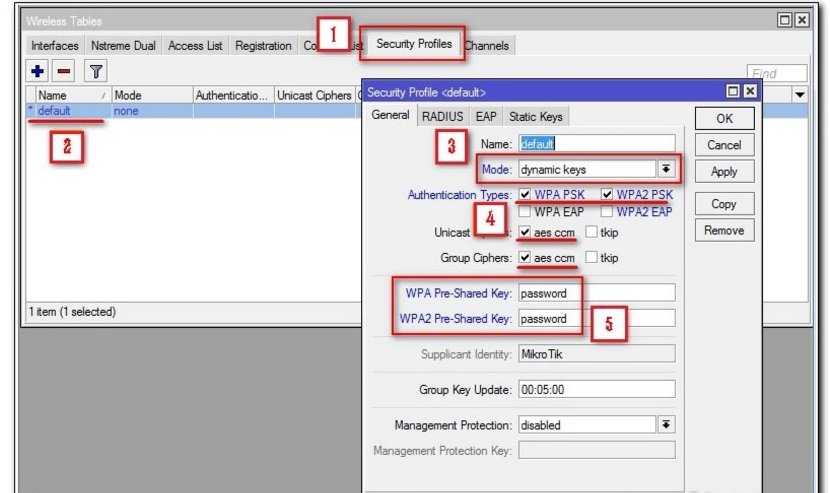Click the red minus remove icon
Screen dimensions: 830x493
(62, 72)
